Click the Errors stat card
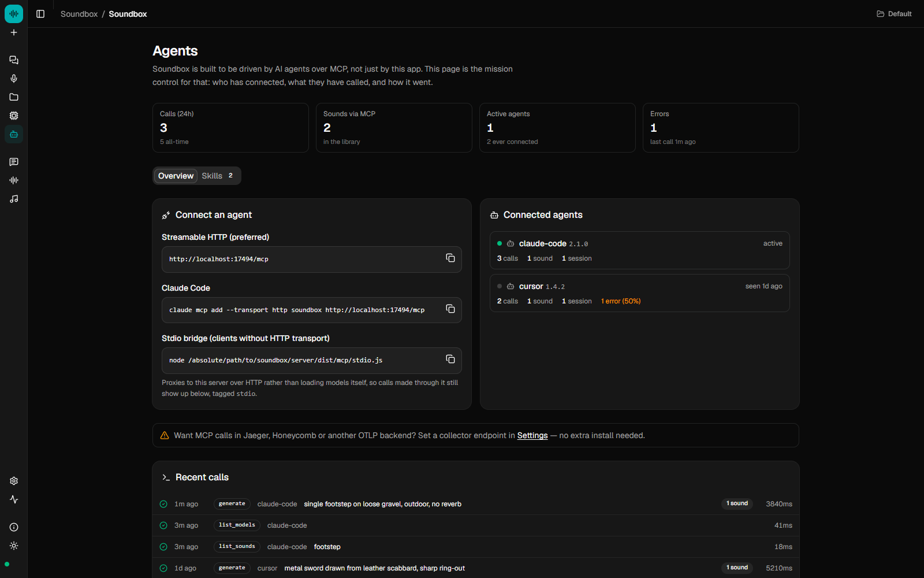Screen dimensions: 924x578 coord(721,128)
